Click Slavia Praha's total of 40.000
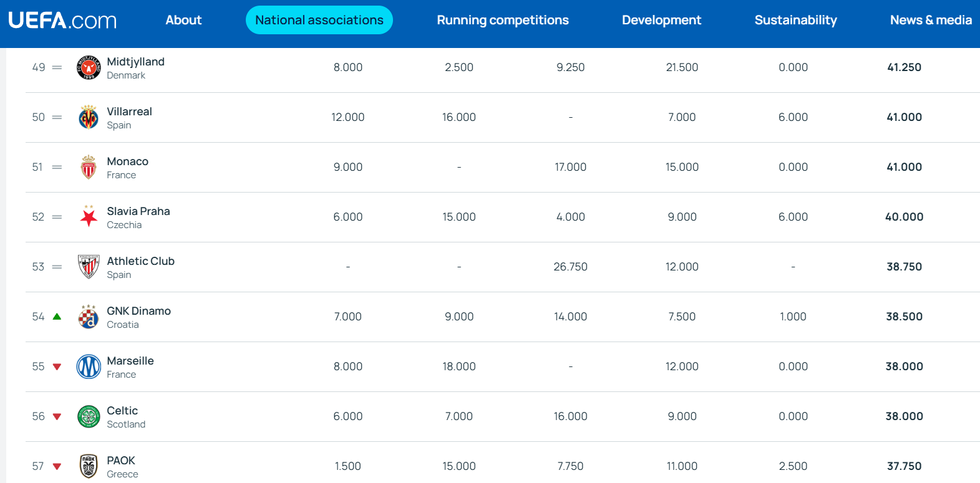This screenshot has height=483, width=980. tap(904, 217)
